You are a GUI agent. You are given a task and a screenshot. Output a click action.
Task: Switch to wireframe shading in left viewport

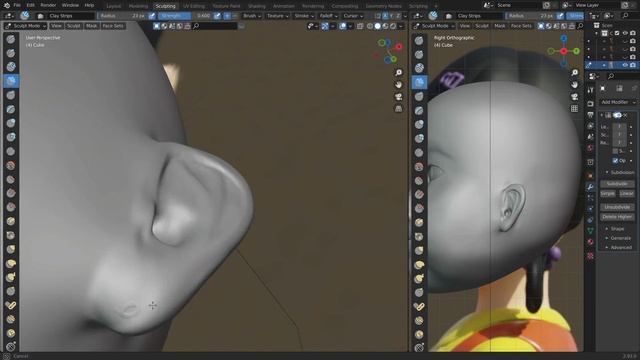point(370,26)
